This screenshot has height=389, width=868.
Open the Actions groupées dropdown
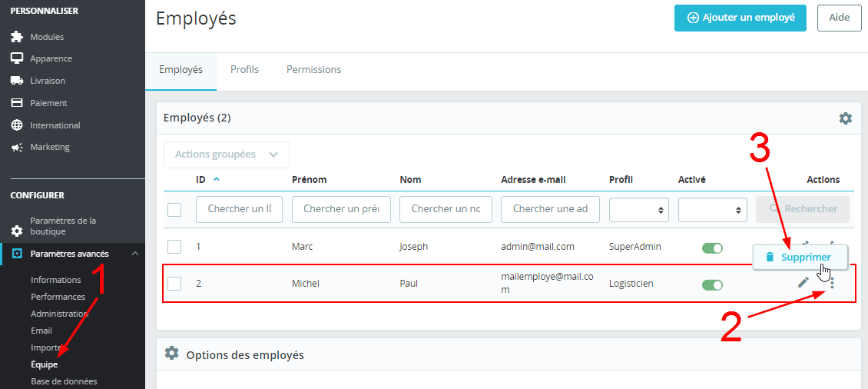(x=227, y=155)
